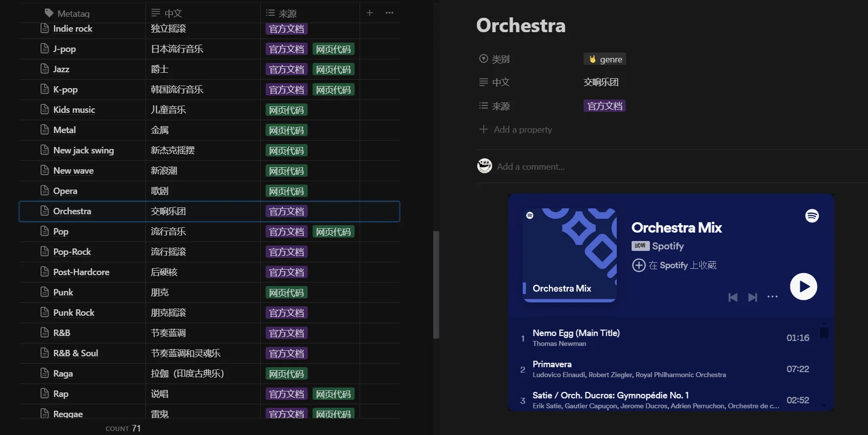Click the page icon for Raga
This screenshot has height=435, width=868.
[45, 373]
